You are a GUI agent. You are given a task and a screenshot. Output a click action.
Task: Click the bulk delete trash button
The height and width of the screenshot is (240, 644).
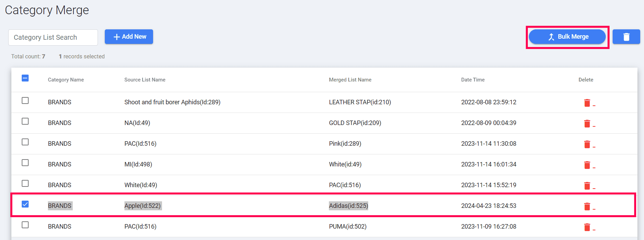(626, 37)
